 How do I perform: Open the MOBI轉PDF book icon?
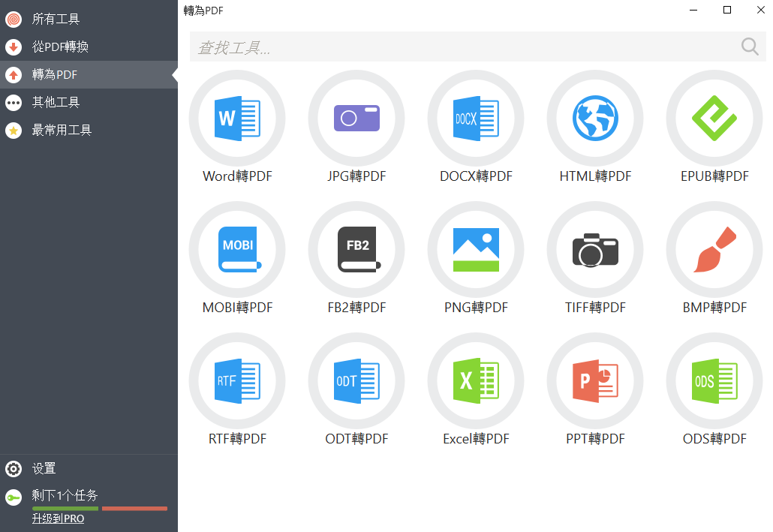coord(237,249)
